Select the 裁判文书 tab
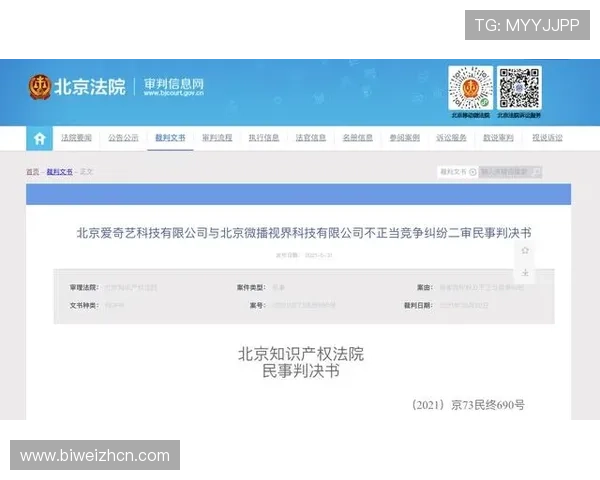Screen dimensions: 600x480 170,138
